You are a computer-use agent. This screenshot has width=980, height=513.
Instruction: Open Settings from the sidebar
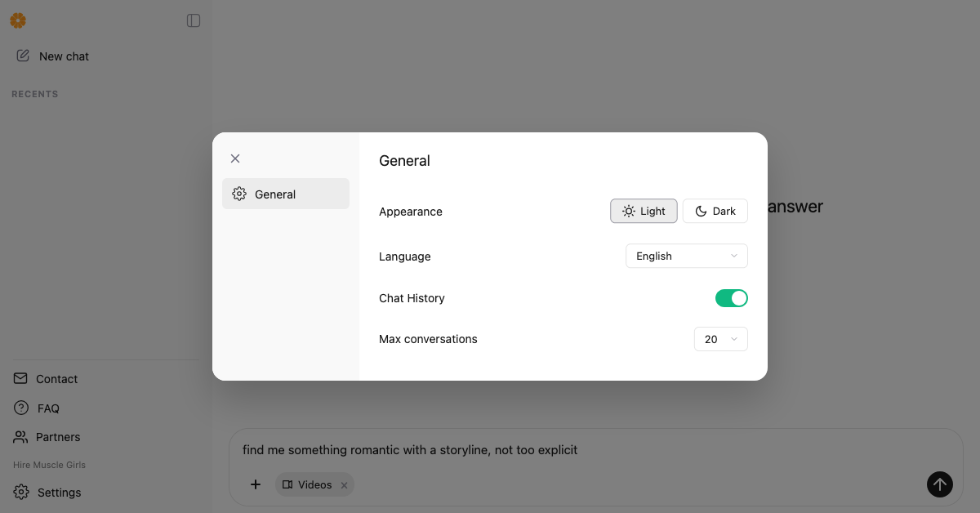tap(47, 493)
